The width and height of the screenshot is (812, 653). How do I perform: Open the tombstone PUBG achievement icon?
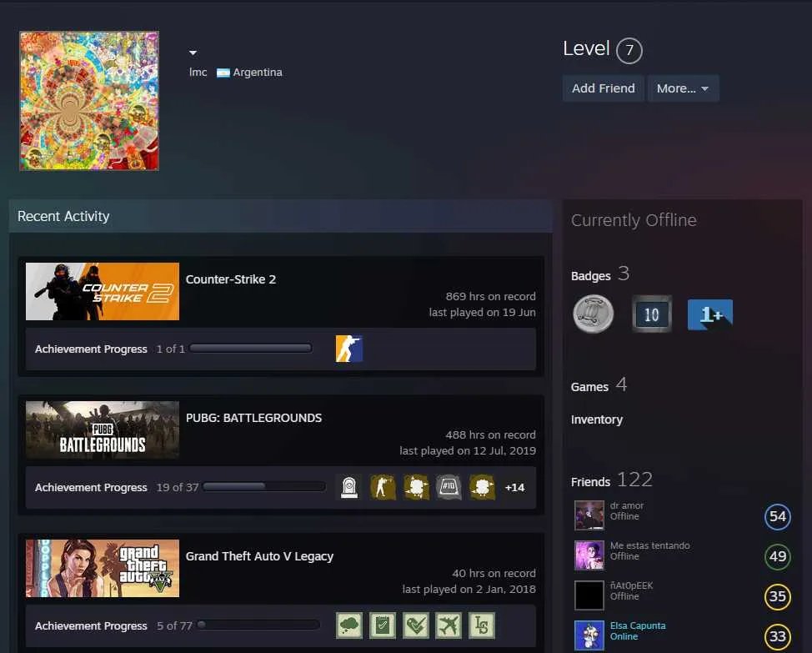349,487
